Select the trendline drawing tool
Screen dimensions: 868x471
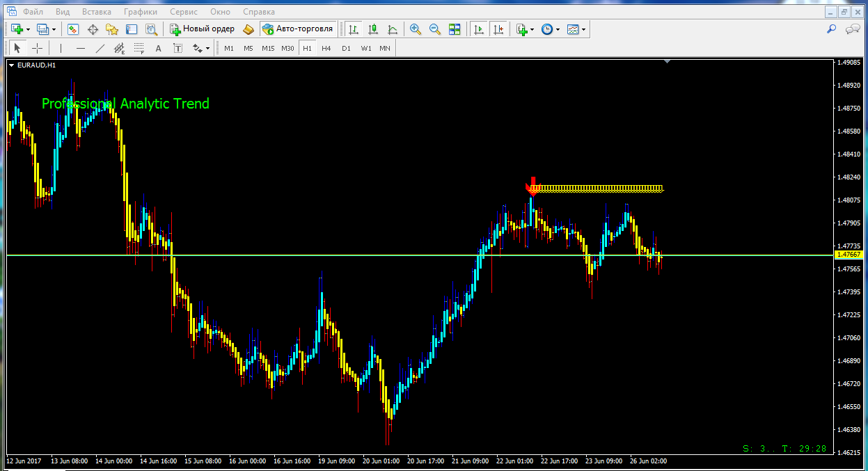click(100, 48)
